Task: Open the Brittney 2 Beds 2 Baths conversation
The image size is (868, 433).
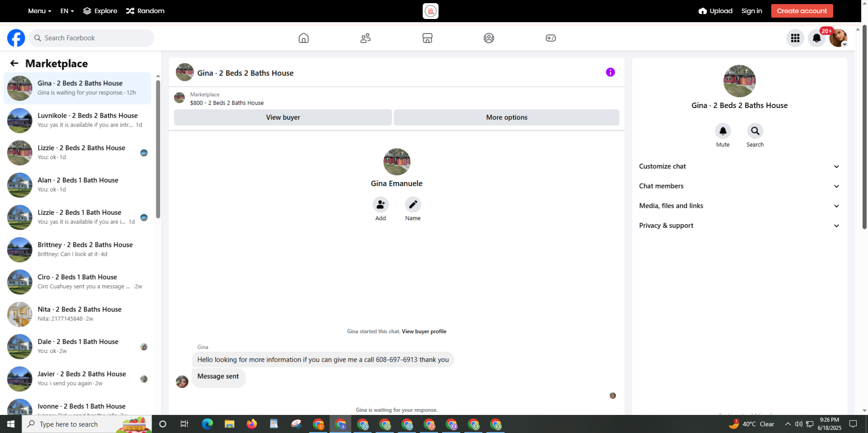Action: click(77, 249)
